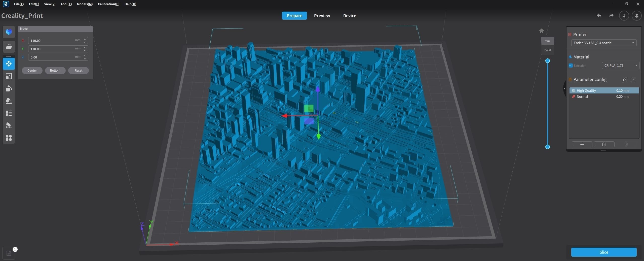Increase Z value with the up stepper
Image resolution: width=644 pixels, height=261 pixels.
pos(85,56)
